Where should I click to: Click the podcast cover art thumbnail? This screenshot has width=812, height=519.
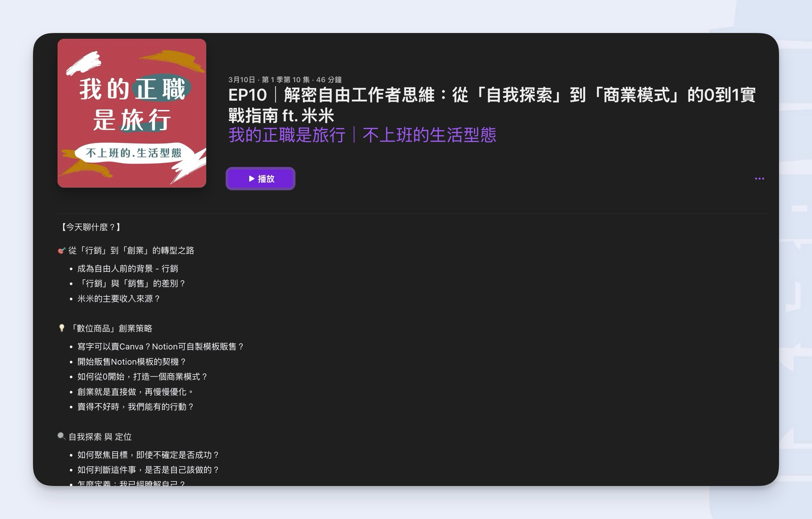(132, 113)
